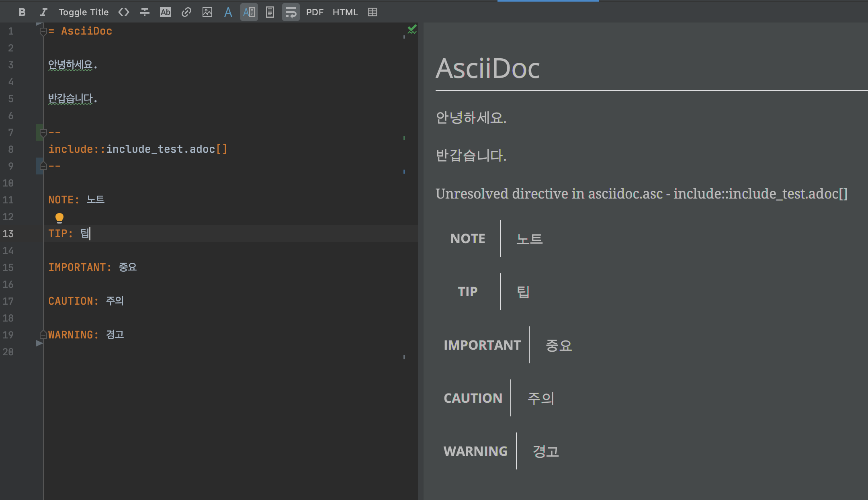Toggle the editor and preview layout
The image size is (868, 500).
pyautogui.click(x=249, y=12)
